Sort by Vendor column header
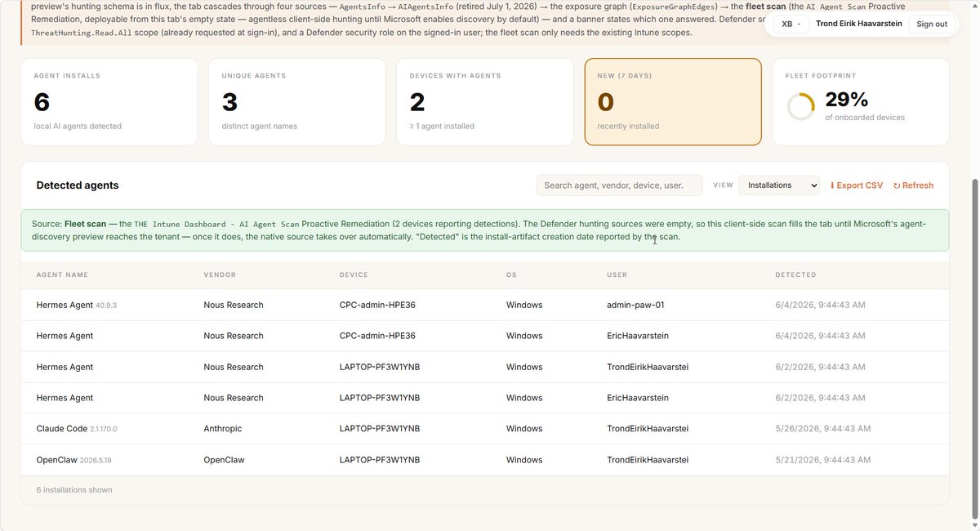This screenshot has width=980, height=531. click(220, 274)
